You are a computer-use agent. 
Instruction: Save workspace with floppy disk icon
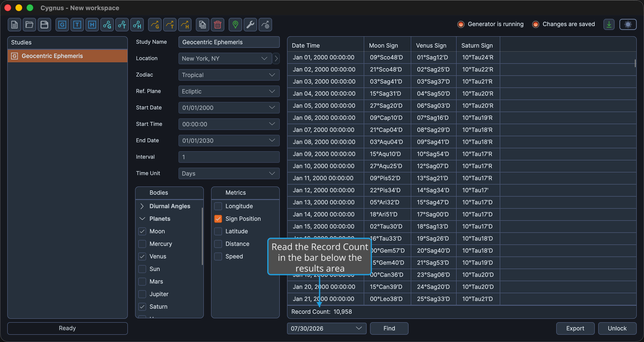click(44, 25)
